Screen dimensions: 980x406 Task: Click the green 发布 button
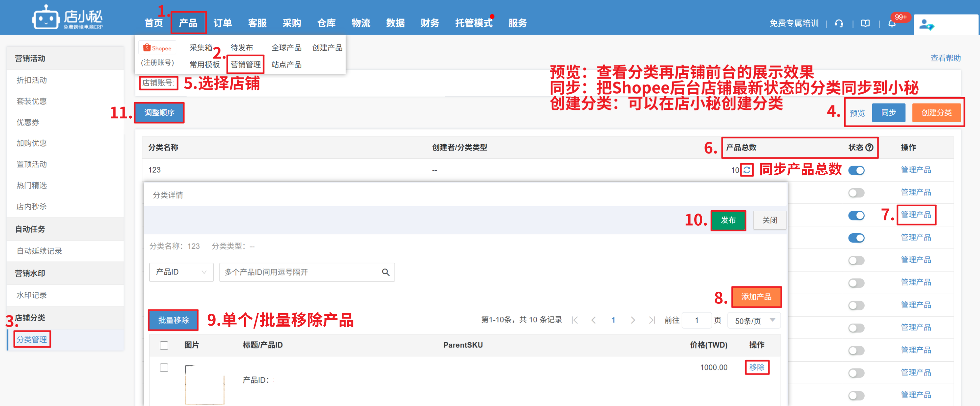tap(728, 220)
